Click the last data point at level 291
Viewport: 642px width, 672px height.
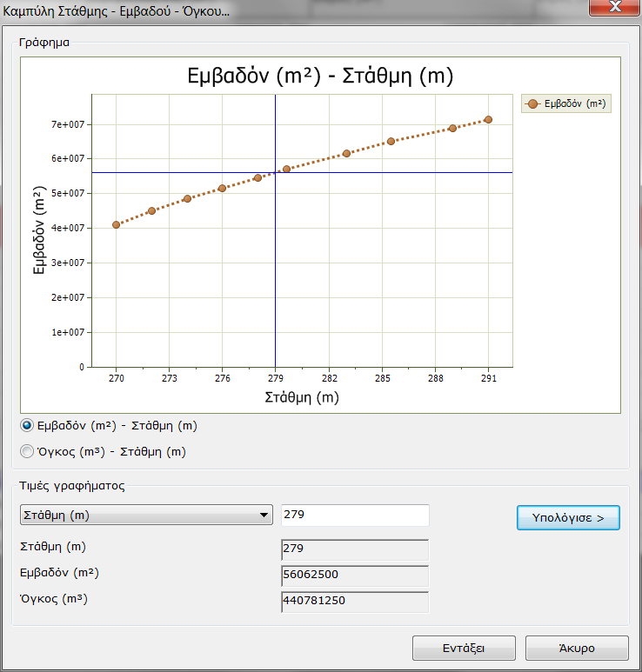[x=488, y=119]
